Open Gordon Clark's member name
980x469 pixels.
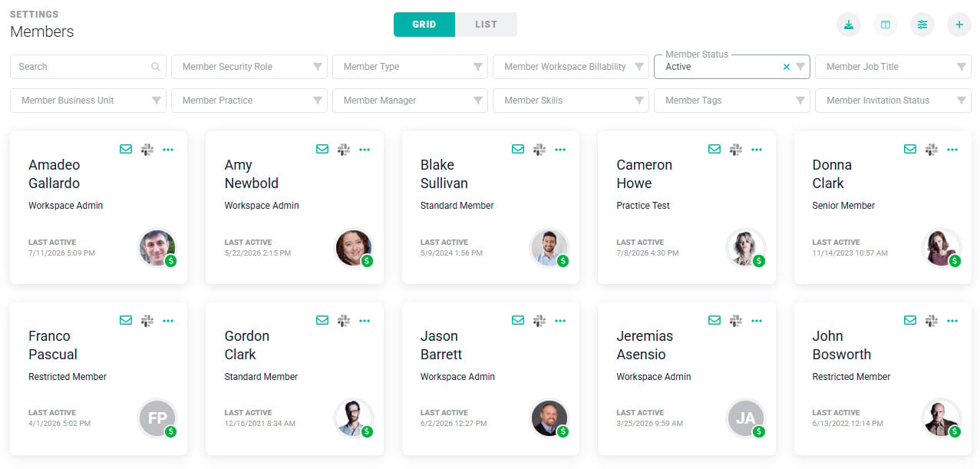tap(246, 345)
